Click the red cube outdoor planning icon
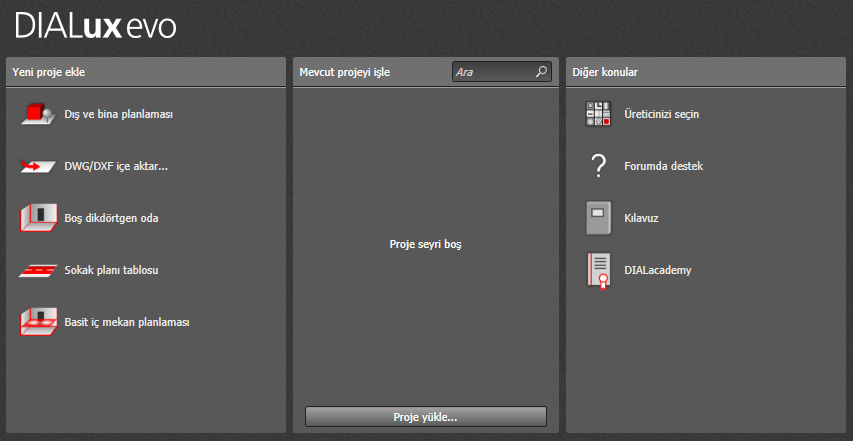 coord(39,114)
